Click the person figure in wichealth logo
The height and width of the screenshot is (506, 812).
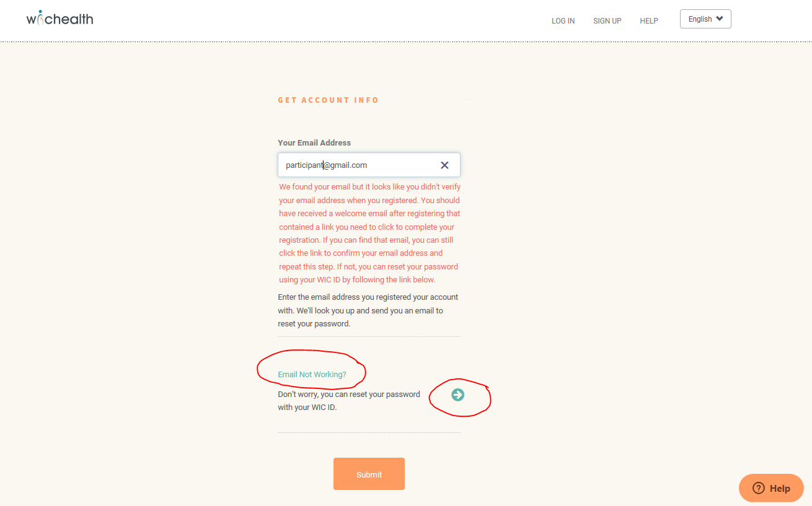click(40, 17)
